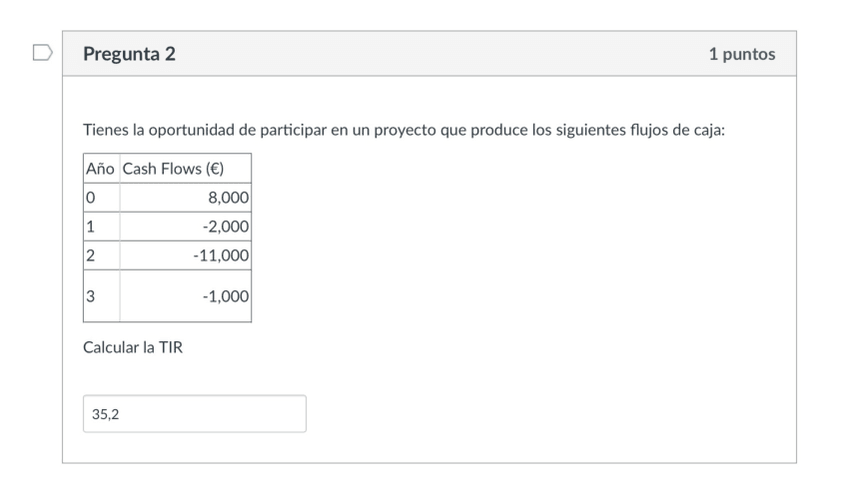Screen dimensions: 848x494
Task: Click the word "Tienes" starting the question
Action: (x=107, y=130)
